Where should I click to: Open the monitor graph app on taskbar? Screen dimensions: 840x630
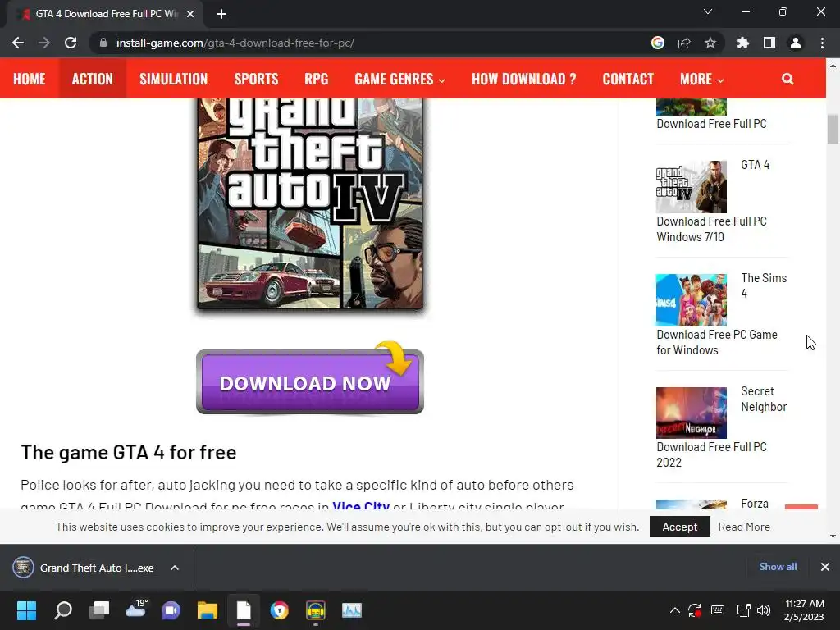click(352, 610)
